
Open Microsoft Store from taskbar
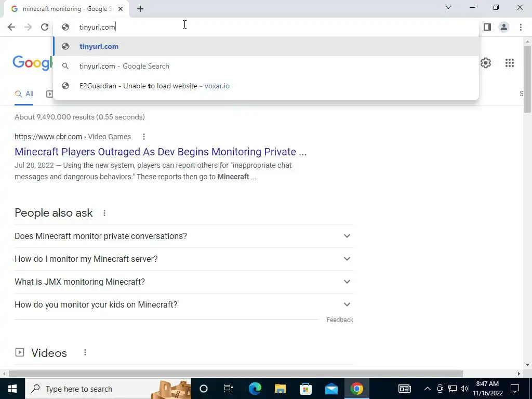(305, 389)
